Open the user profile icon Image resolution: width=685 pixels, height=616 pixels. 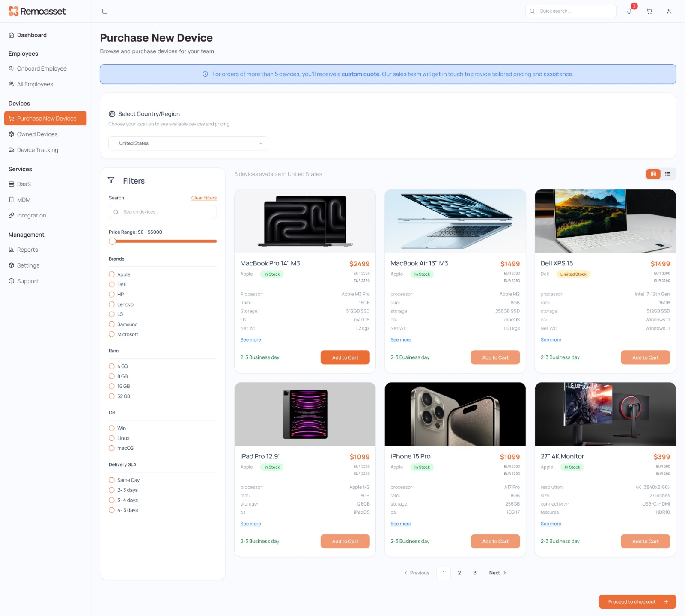click(x=669, y=11)
